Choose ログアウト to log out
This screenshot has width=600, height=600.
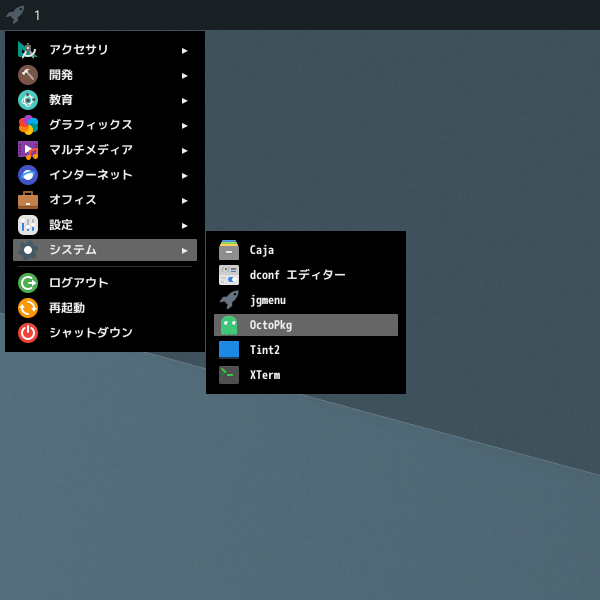[105, 283]
